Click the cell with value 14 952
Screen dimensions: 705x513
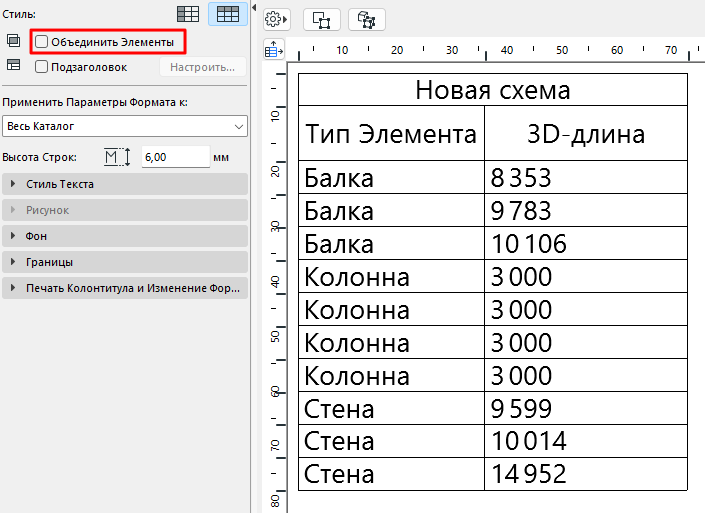tap(586, 474)
